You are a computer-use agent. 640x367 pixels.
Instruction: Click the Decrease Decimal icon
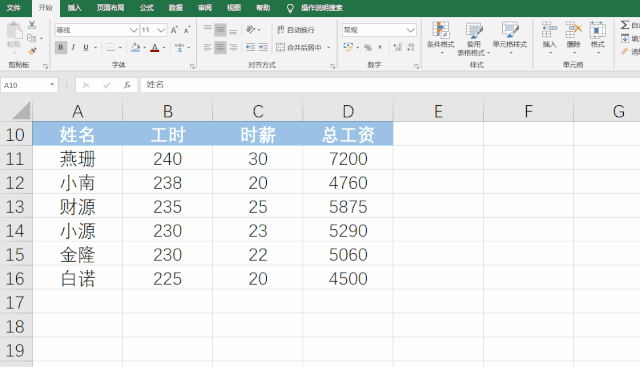410,47
